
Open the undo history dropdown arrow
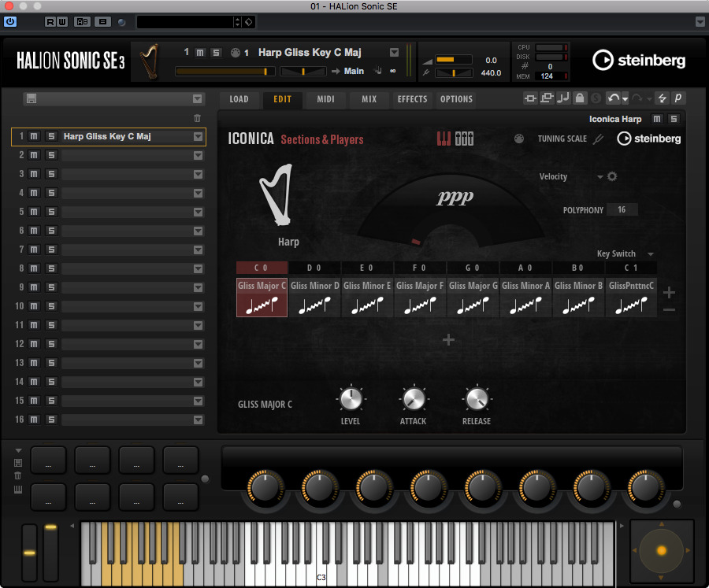tap(625, 98)
